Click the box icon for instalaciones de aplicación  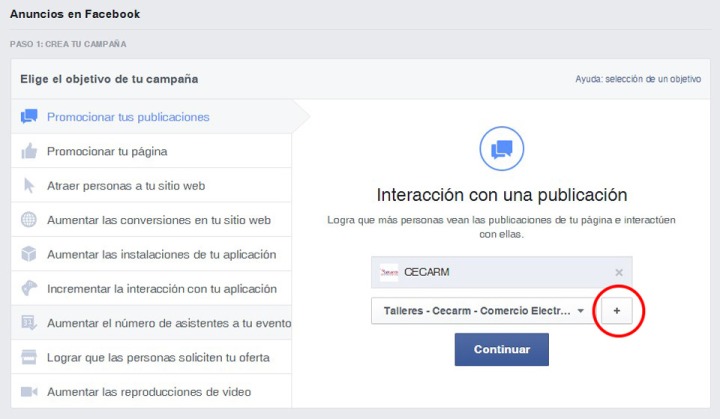pyautogui.click(x=29, y=254)
